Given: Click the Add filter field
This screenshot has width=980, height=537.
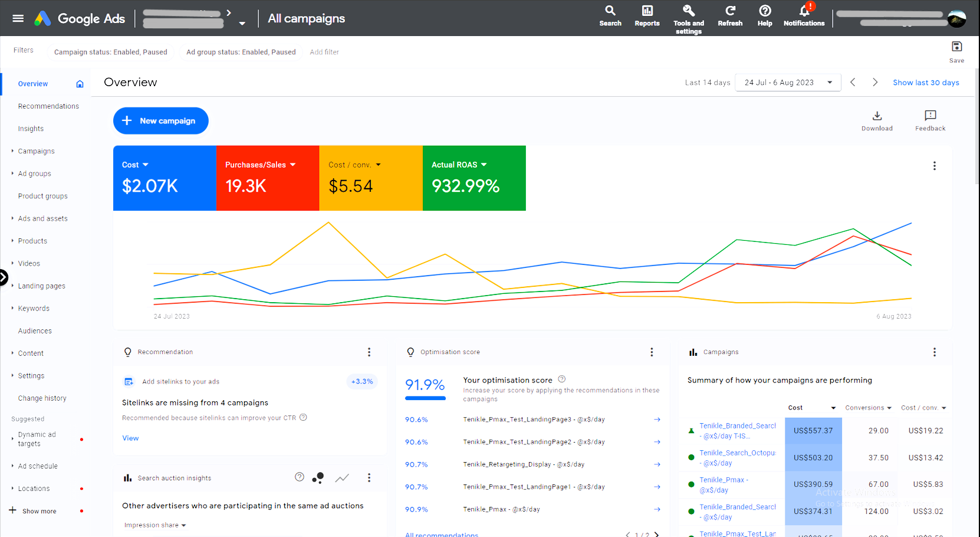Looking at the screenshot, I should click(324, 52).
